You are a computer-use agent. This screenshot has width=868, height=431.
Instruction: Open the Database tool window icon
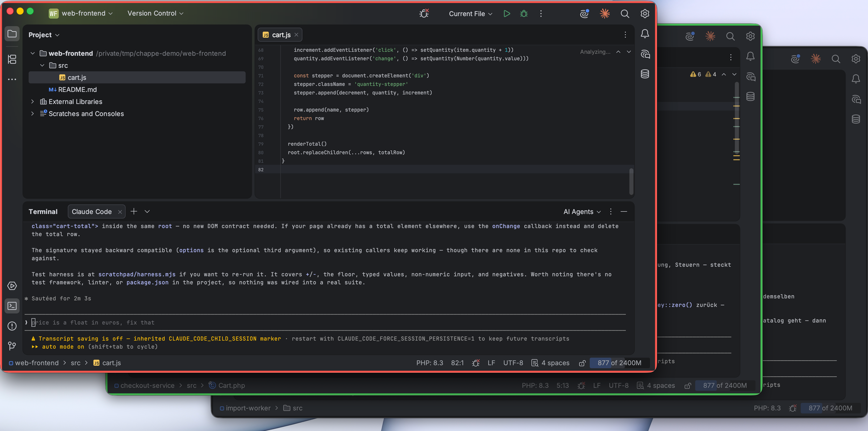[x=645, y=74]
